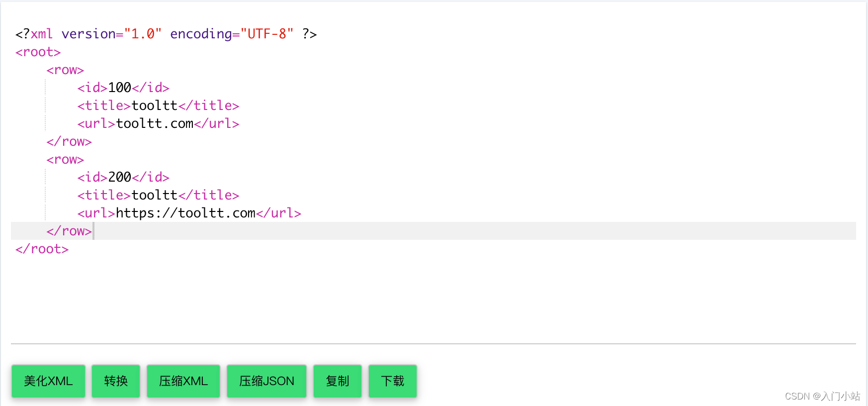Click the XML declaration line

click(x=166, y=34)
